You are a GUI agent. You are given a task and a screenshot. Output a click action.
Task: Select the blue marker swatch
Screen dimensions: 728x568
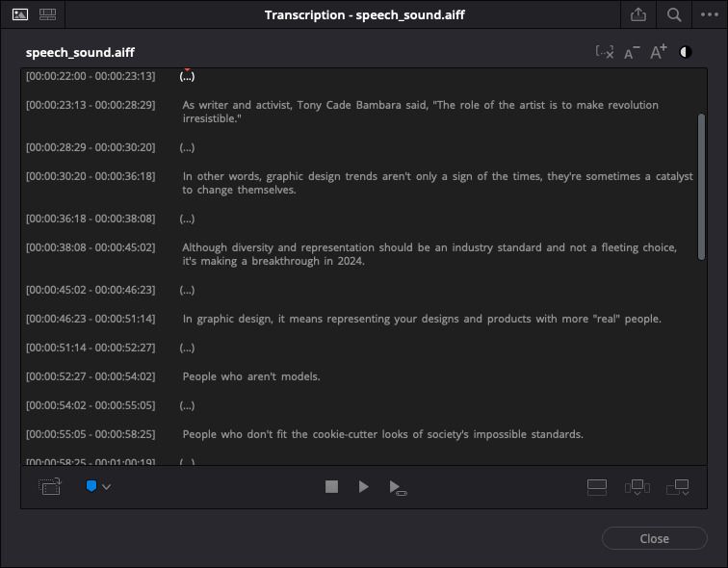91,487
